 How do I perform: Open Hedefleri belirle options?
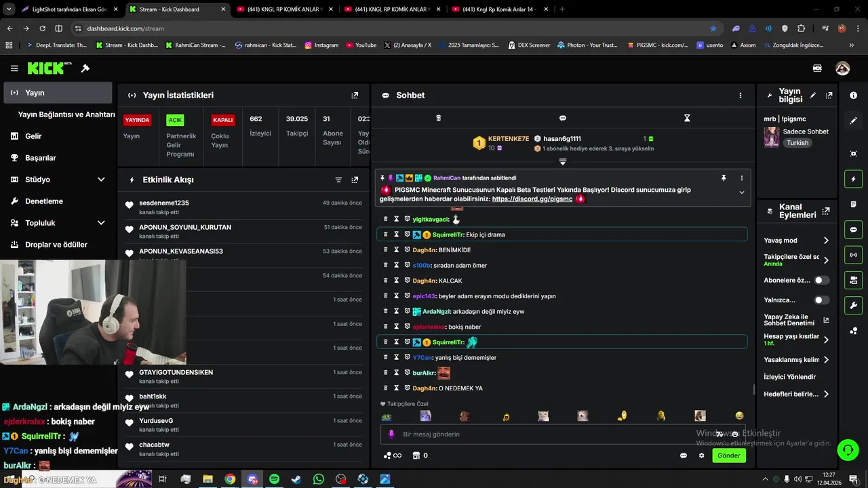(x=796, y=394)
